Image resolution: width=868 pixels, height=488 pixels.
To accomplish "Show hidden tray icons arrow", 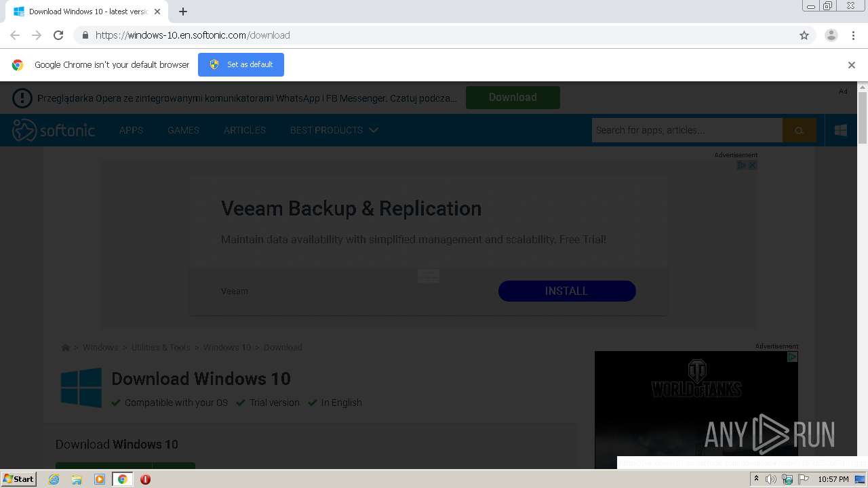I will pos(756,479).
